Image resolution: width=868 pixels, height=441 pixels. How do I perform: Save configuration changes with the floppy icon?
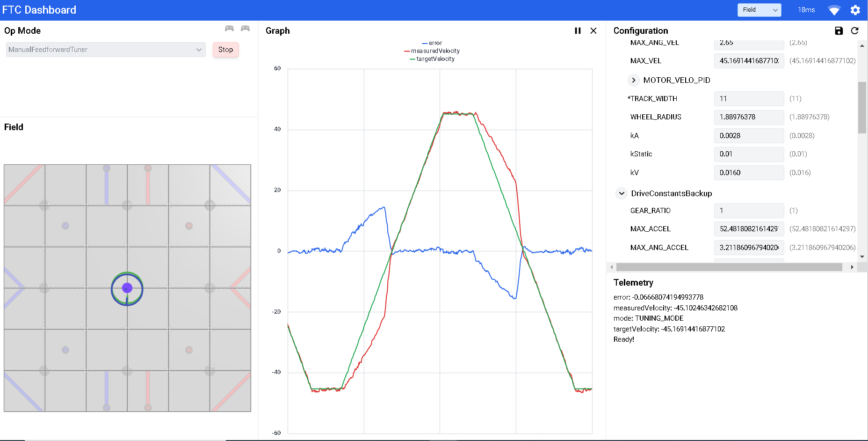[839, 30]
